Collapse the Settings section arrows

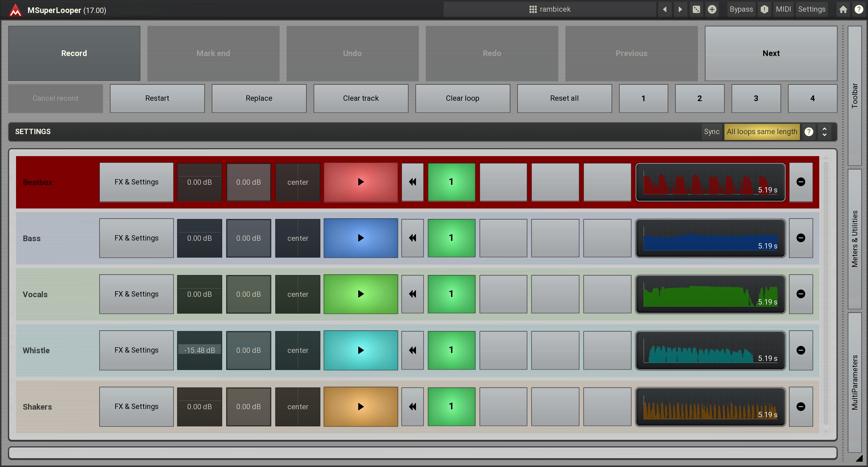pos(824,132)
